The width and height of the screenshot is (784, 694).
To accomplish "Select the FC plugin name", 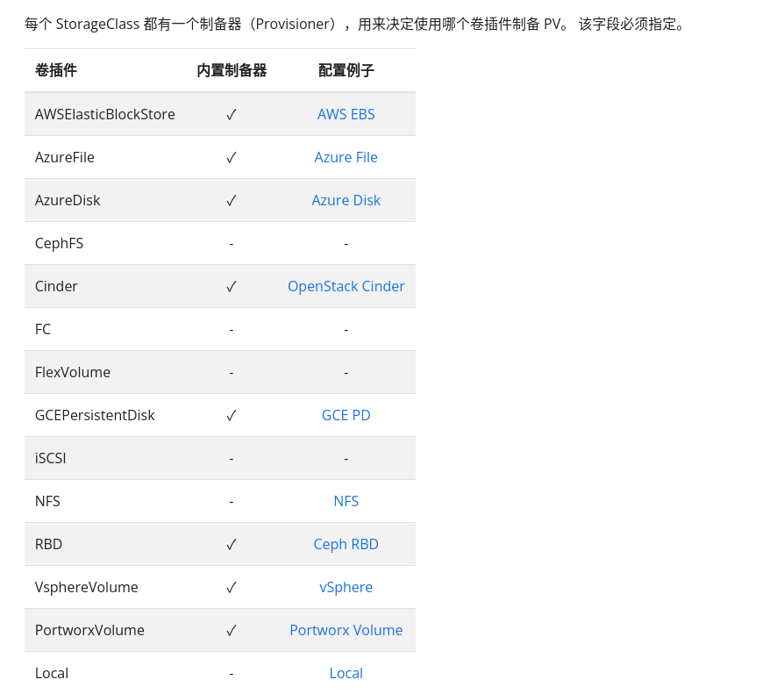I will pyautogui.click(x=42, y=329).
